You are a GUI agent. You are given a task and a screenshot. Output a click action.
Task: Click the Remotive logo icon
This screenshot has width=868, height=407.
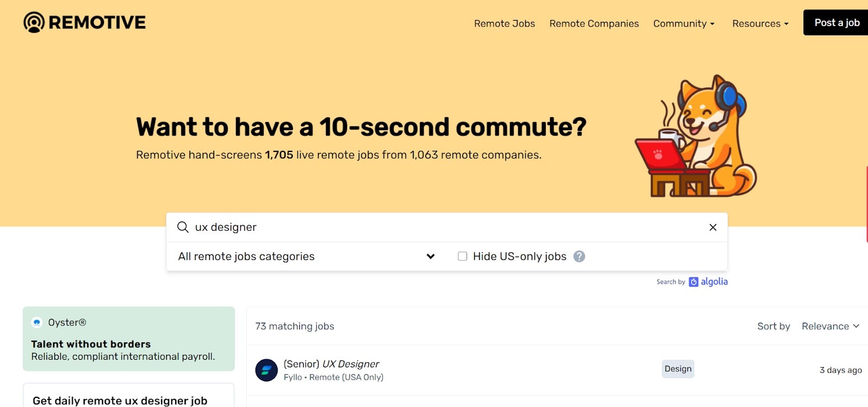point(34,22)
